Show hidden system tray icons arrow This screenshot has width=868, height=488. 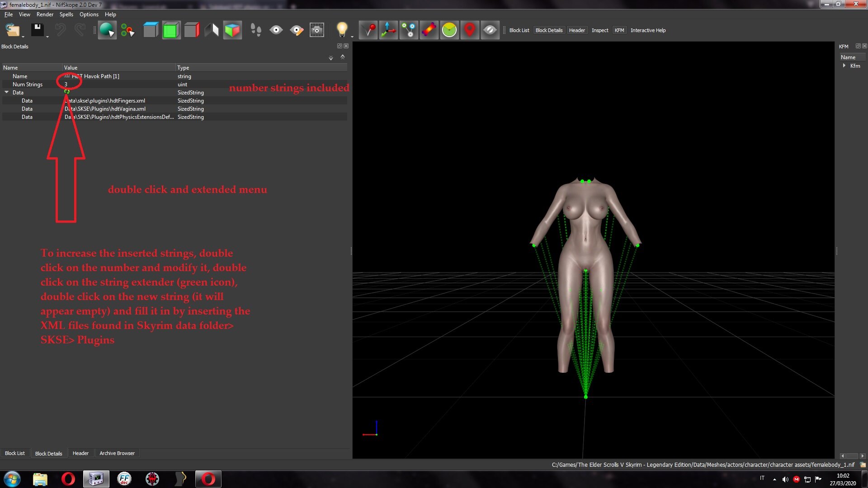pos(774,479)
